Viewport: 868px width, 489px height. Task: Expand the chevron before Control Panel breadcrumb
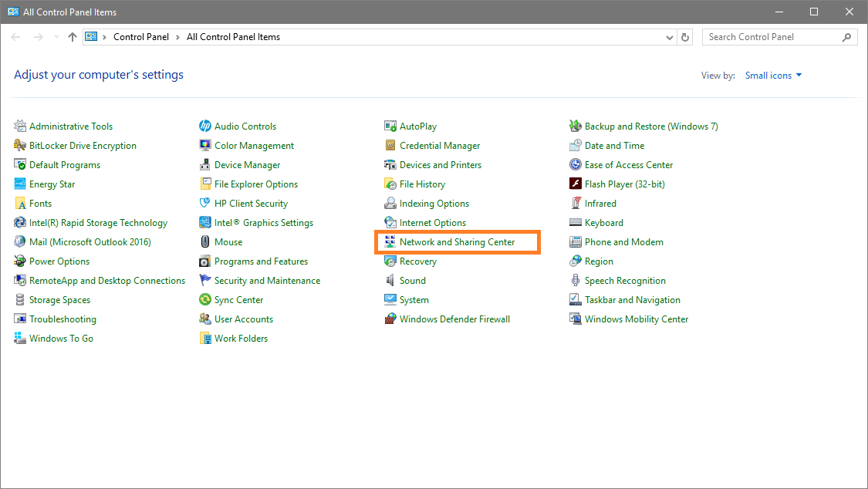[104, 37]
